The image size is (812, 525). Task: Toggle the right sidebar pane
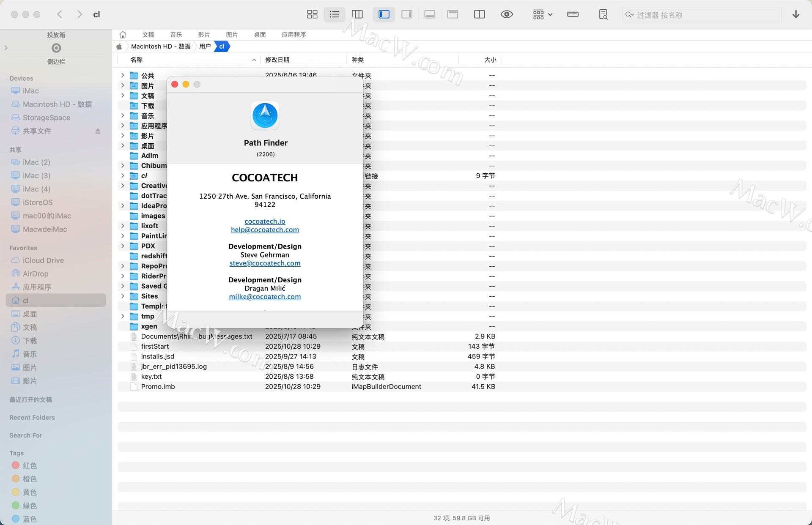tap(407, 14)
